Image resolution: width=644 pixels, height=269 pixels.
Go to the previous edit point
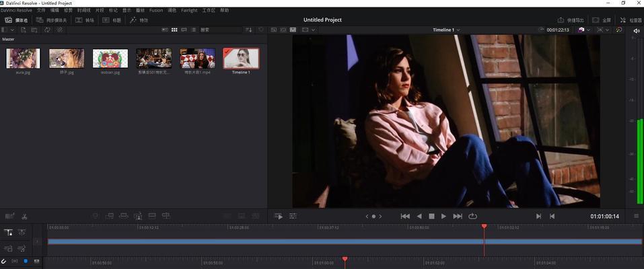[x=552, y=216]
